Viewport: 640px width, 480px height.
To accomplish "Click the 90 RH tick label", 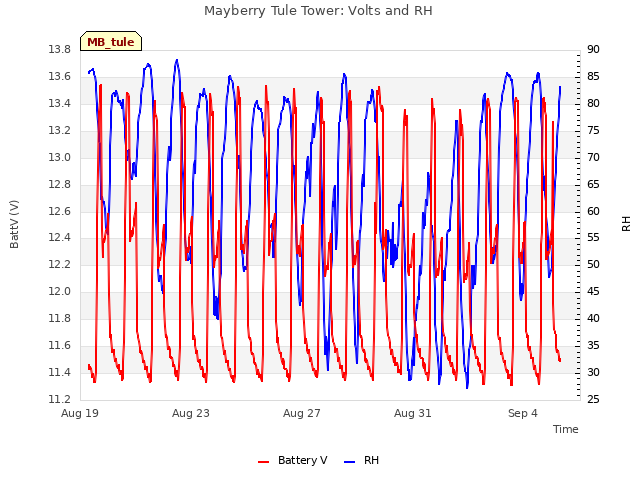I will coord(593,50).
